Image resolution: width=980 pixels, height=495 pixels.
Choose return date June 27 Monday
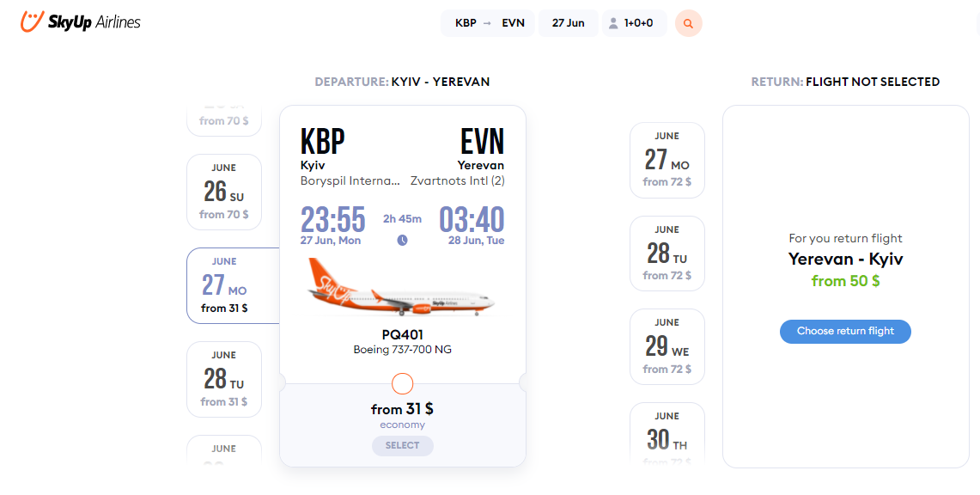tap(667, 160)
